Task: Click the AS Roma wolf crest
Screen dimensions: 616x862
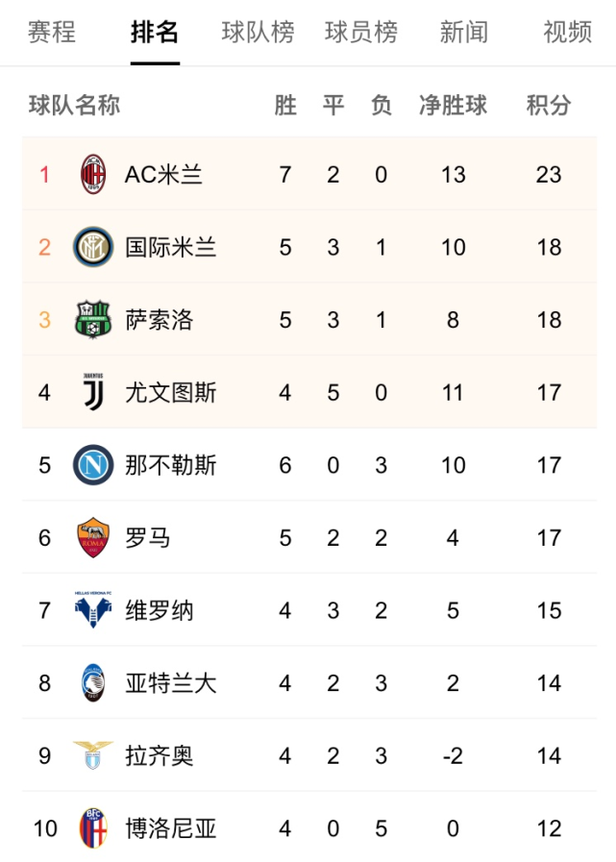Action: tap(93, 538)
